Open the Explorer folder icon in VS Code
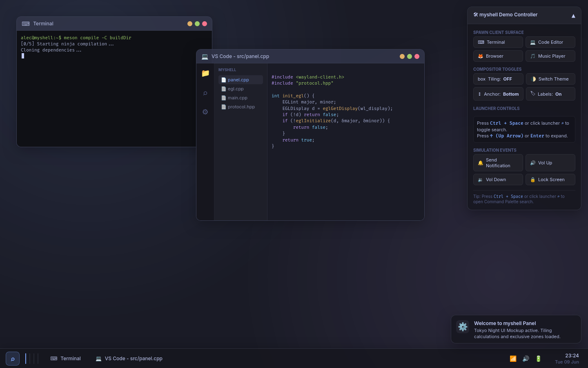The width and height of the screenshot is (588, 368). (x=205, y=73)
